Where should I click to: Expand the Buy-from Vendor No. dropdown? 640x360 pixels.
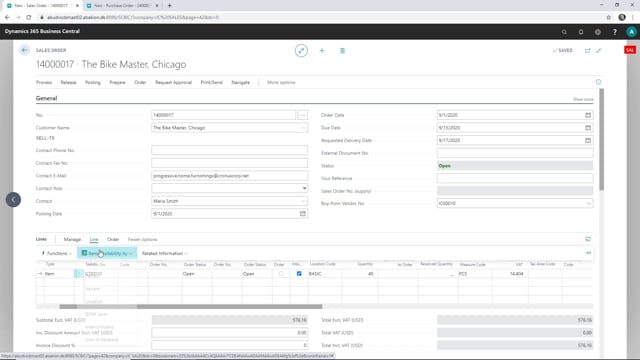(x=588, y=203)
